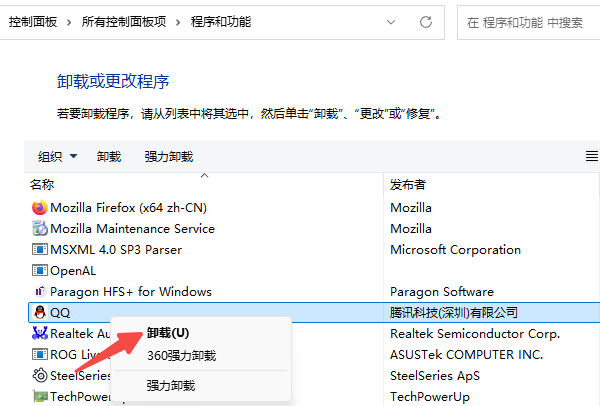Click the Mozilla Firefox program icon
Image resolution: width=600 pixels, height=406 pixels.
(40, 208)
